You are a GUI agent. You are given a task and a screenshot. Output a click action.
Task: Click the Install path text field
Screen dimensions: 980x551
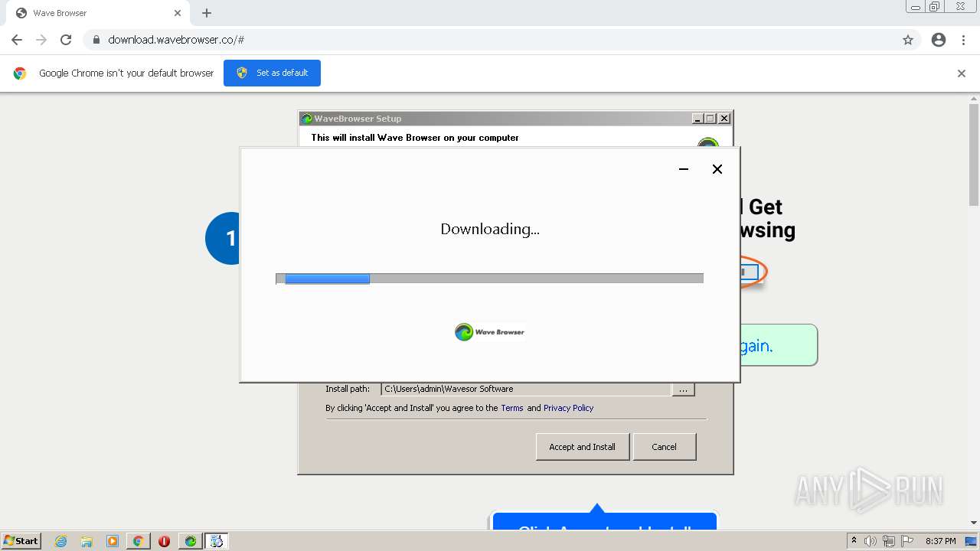(x=526, y=389)
